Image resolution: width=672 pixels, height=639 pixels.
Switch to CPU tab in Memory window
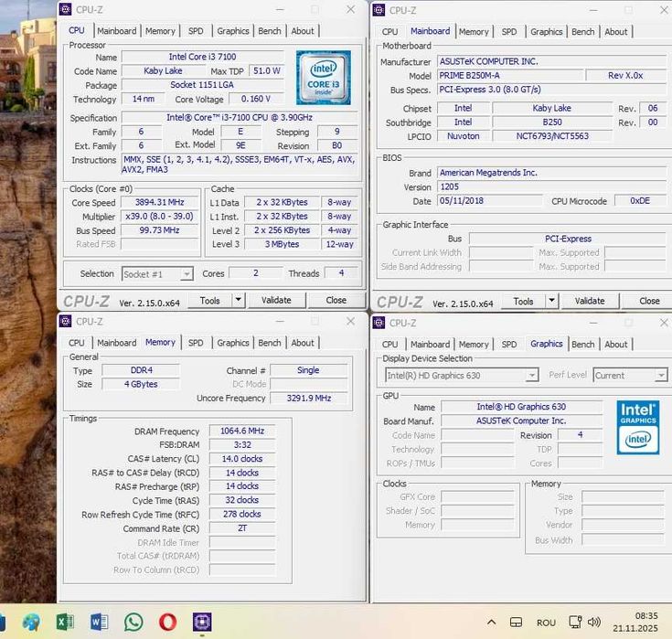[77, 343]
